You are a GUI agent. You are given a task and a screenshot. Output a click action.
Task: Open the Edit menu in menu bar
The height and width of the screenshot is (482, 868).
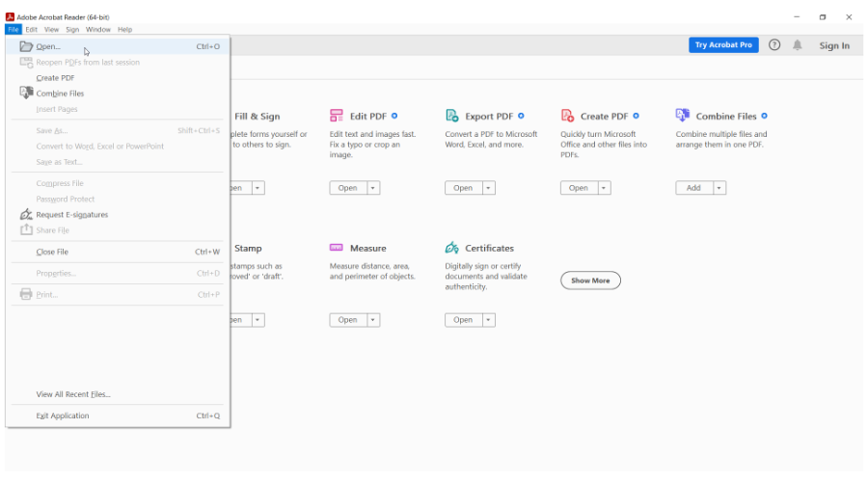pyautogui.click(x=32, y=29)
